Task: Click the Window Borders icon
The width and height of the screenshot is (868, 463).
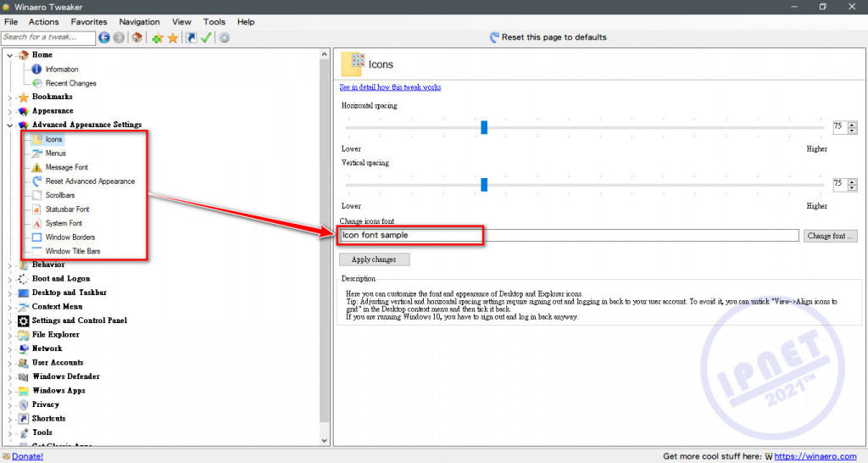Action: (x=36, y=237)
